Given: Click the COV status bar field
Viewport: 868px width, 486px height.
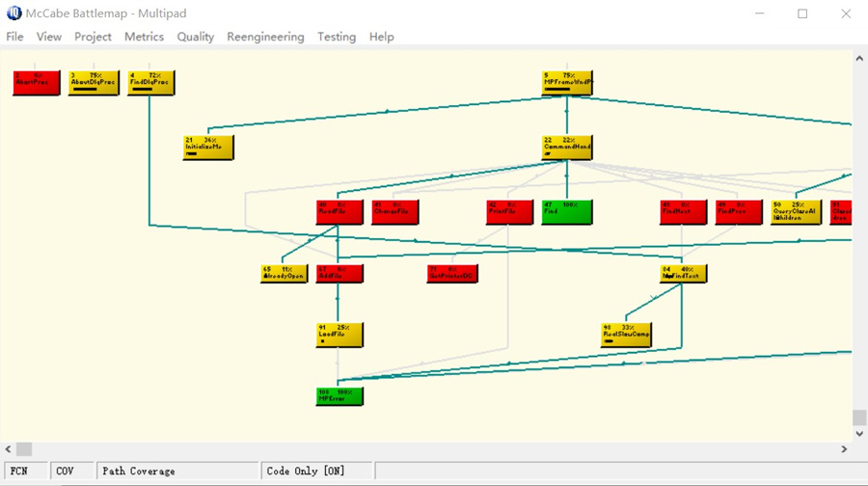Looking at the screenshot, I should 70,472.
